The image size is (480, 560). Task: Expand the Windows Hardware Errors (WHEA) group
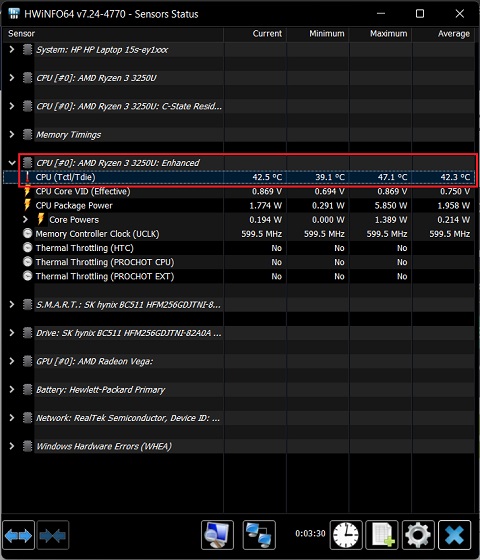click(x=12, y=446)
